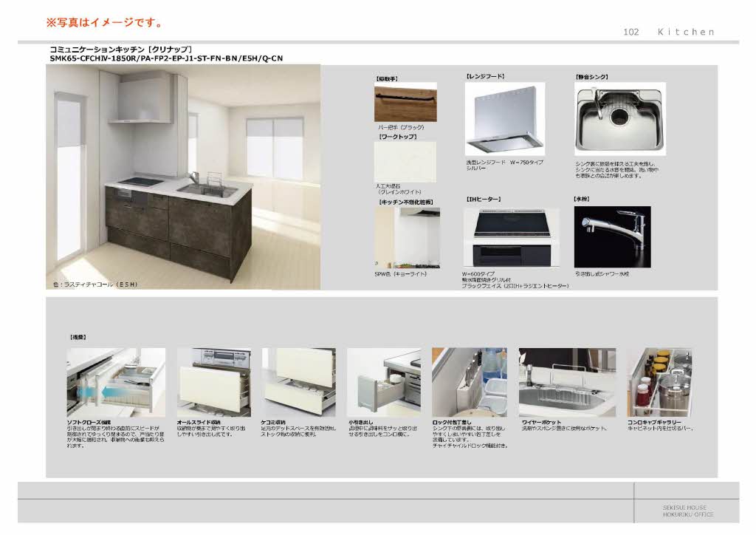Image resolution: width=756 pixels, height=535 pixels.
Task: Click the red 写真はイメージです notice
Action: coord(105,23)
